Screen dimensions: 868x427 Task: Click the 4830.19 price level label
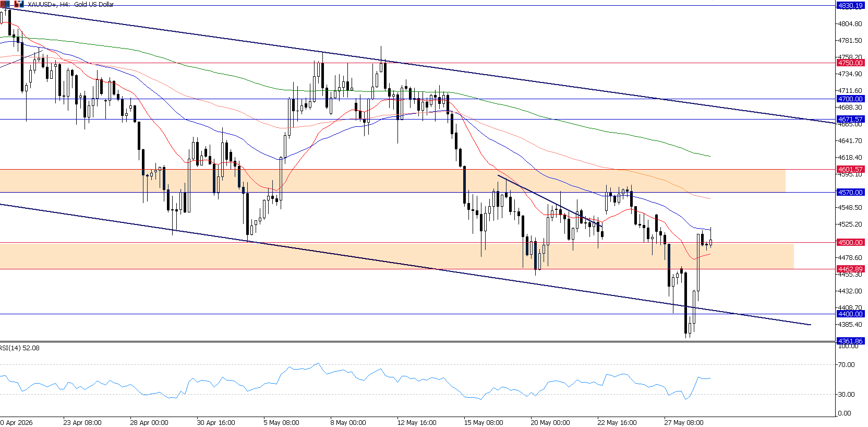(850, 6)
